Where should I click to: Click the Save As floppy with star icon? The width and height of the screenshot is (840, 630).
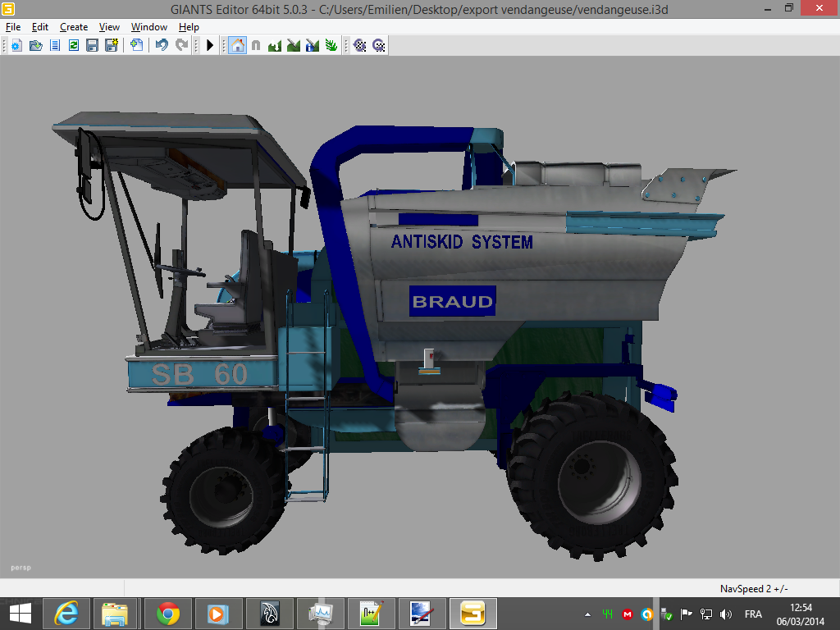pos(112,46)
